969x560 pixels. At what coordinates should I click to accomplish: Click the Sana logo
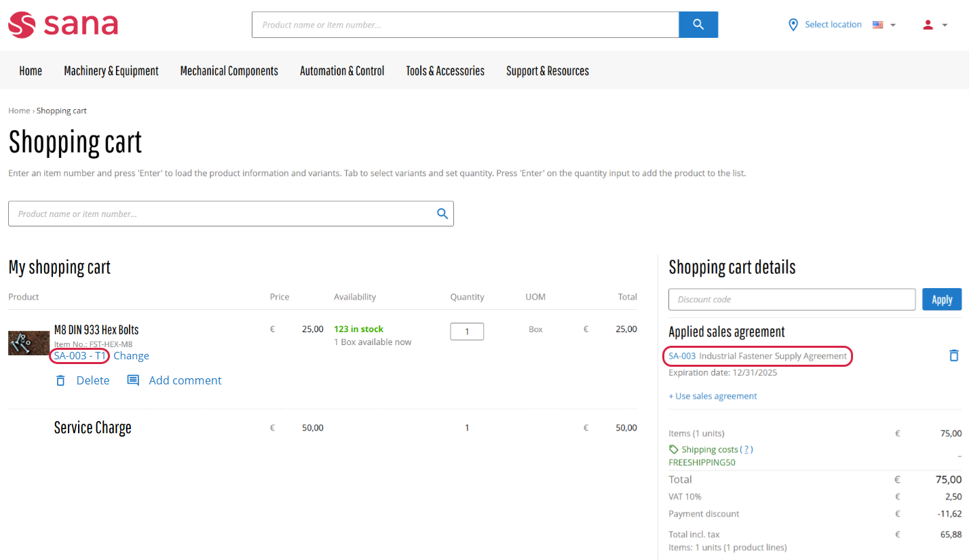63,25
